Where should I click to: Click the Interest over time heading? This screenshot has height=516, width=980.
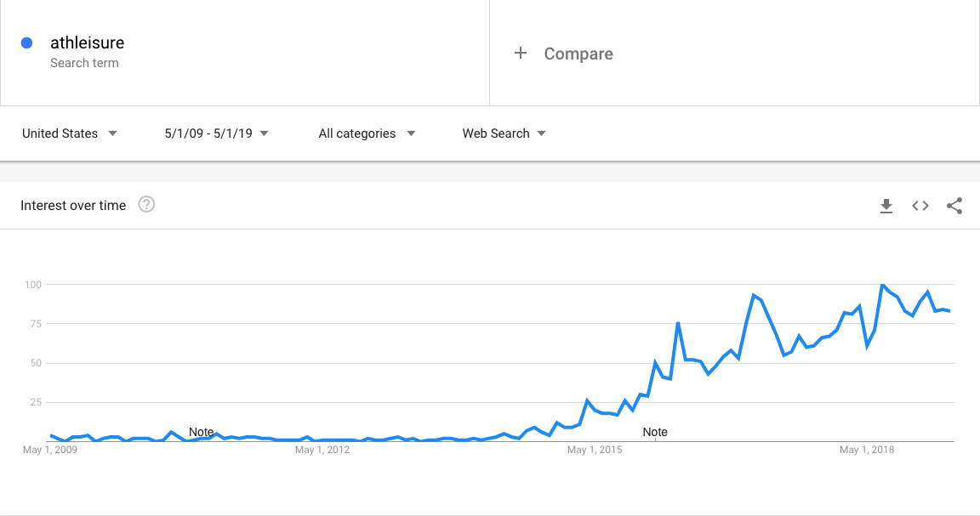click(x=73, y=205)
